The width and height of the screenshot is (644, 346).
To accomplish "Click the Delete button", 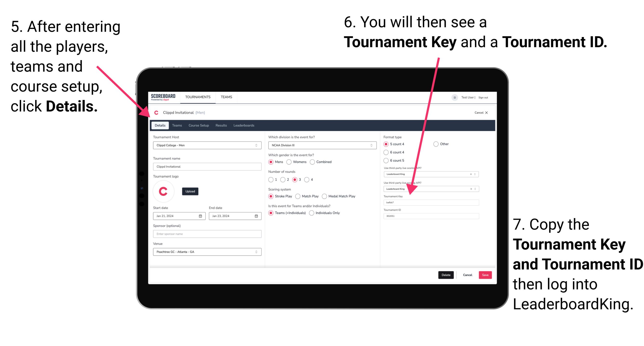I will point(446,275).
